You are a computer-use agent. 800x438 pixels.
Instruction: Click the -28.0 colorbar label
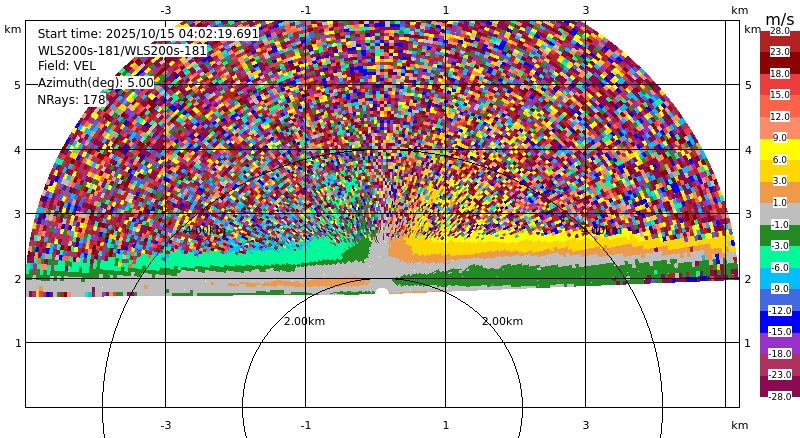tap(780, 396)
